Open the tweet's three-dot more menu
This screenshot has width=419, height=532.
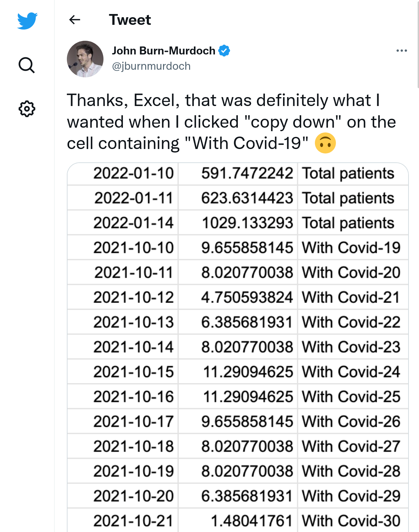point(401,51)
